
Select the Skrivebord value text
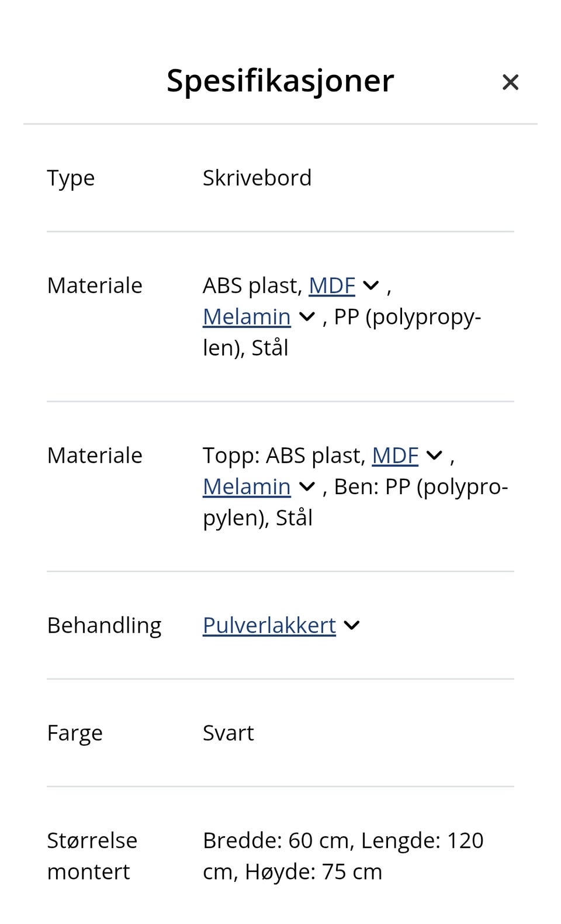point(257,178)
